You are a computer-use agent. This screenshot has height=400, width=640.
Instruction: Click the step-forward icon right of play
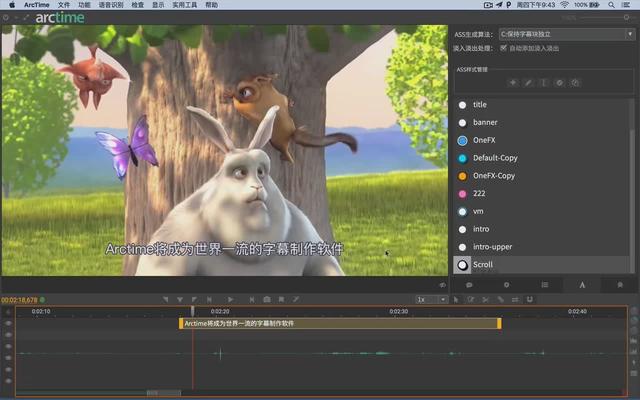pyautogui.click(x=252, y=300)
